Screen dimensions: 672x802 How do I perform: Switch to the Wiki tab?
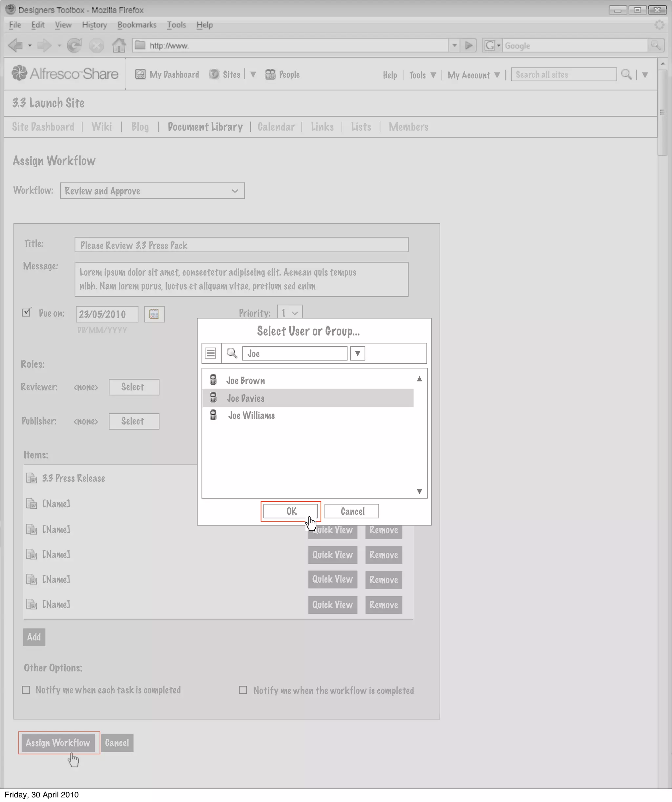(x=102, y=127)
